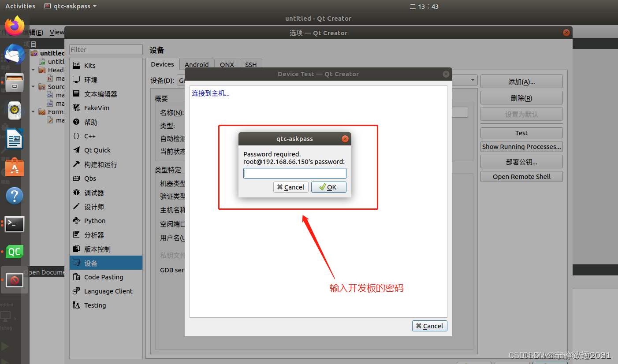
Task: Open the 设备 category in options list
Action: click(106, 263)
